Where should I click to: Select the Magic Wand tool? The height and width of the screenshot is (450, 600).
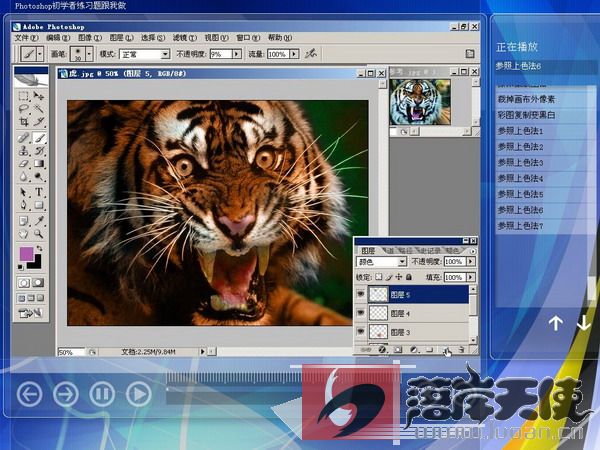[39, 109]
